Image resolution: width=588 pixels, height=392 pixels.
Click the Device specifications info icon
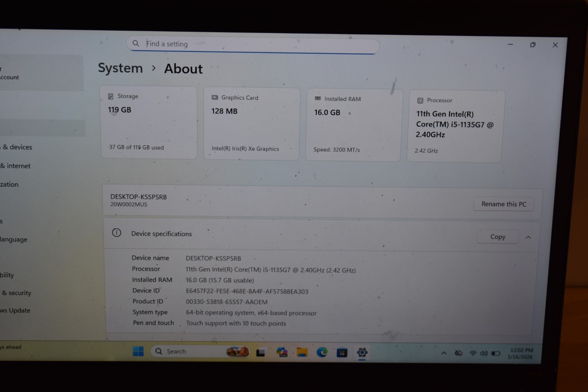point(116,233)
